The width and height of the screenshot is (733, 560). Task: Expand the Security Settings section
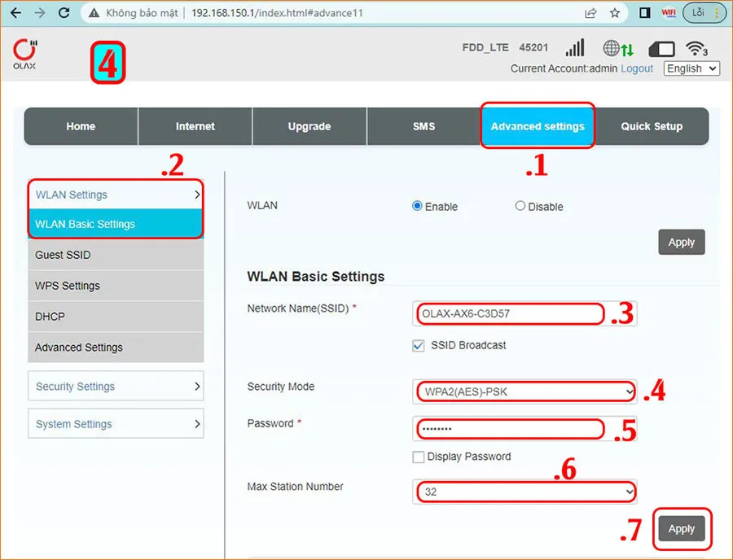116,387
